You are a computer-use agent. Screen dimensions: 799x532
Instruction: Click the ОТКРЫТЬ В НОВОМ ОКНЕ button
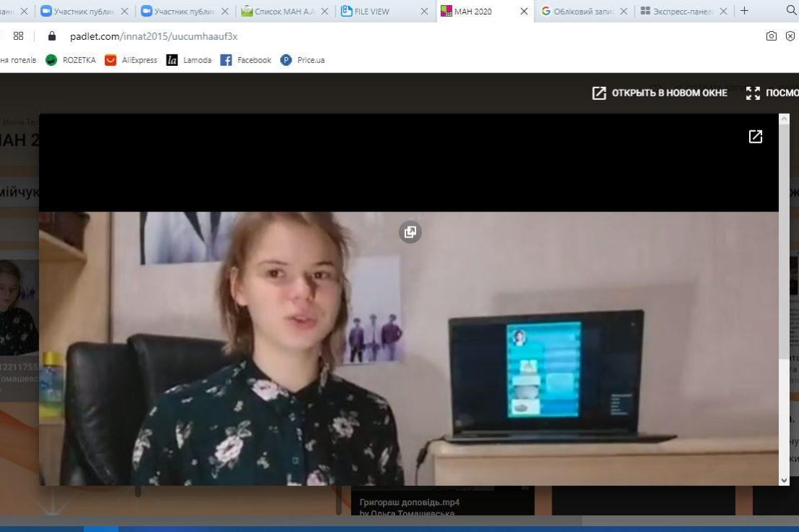pyautogui.click(x=659, y=93)
